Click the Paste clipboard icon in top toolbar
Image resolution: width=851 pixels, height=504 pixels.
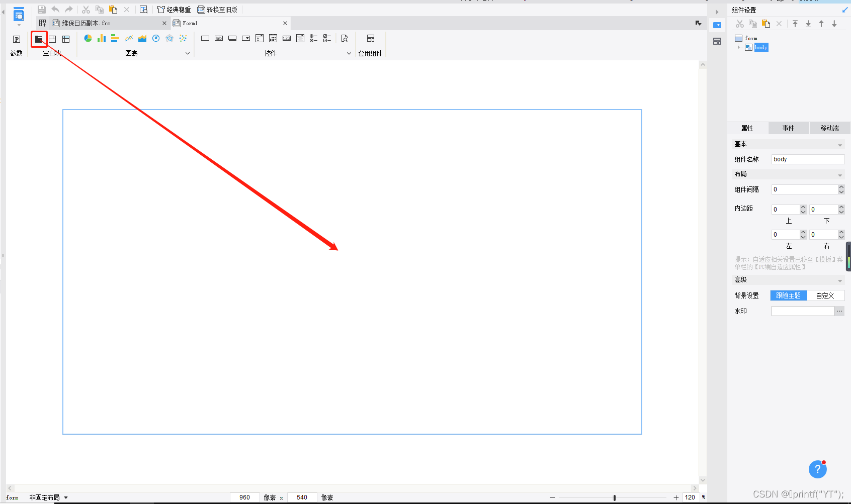pos(113,10)
